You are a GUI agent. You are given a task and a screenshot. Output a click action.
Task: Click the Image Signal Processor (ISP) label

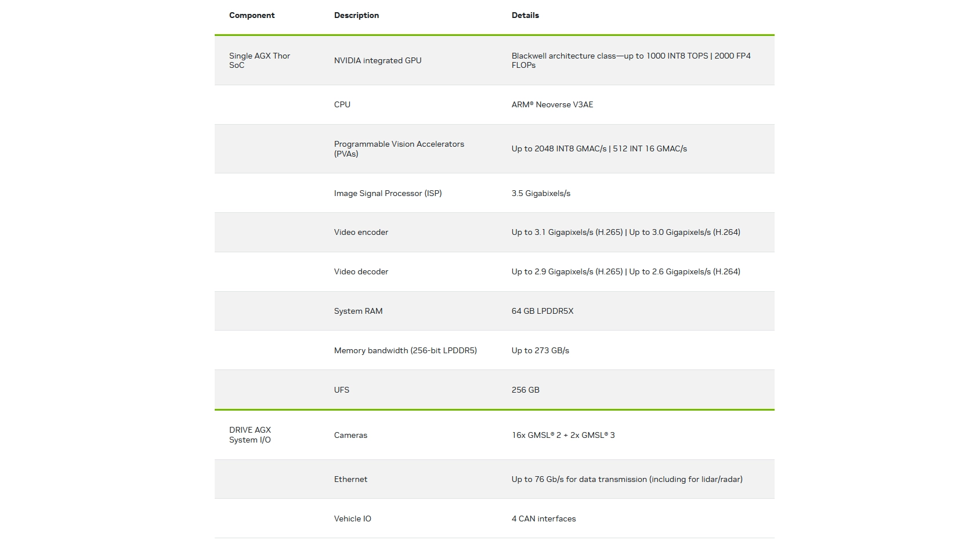pyautogui.click(x=388, y=194)
